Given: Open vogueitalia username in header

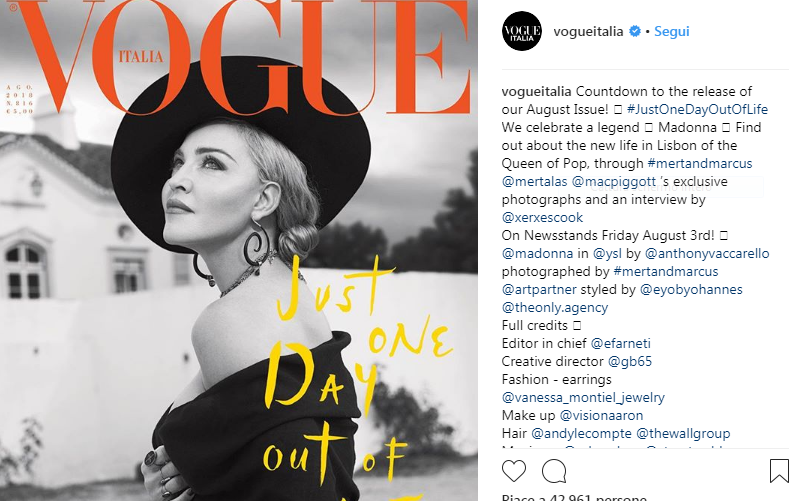Looking at the screenshot, I should pyautogui.click(x=588, y=31).
